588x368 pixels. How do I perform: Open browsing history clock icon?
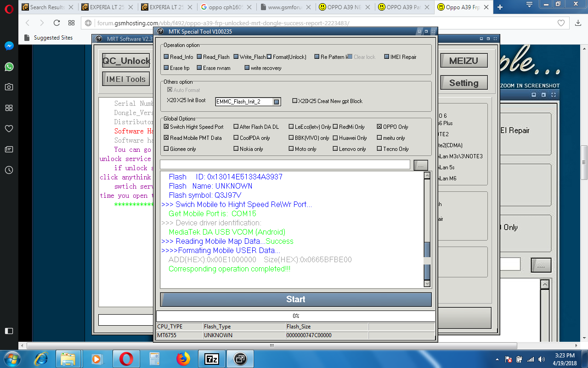[9, 170]
